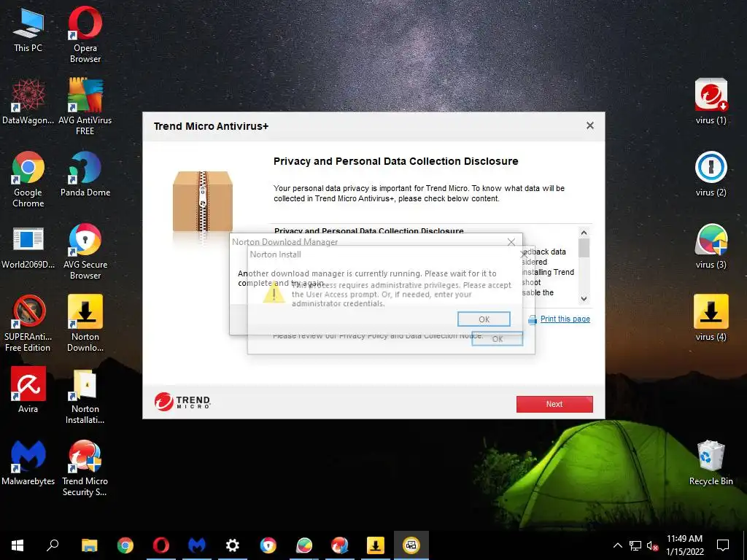The image size is (747, 560).
Task: Select SUPERAntiSpyware Free Edition desktop icon
Action: [x=28, y=323]
